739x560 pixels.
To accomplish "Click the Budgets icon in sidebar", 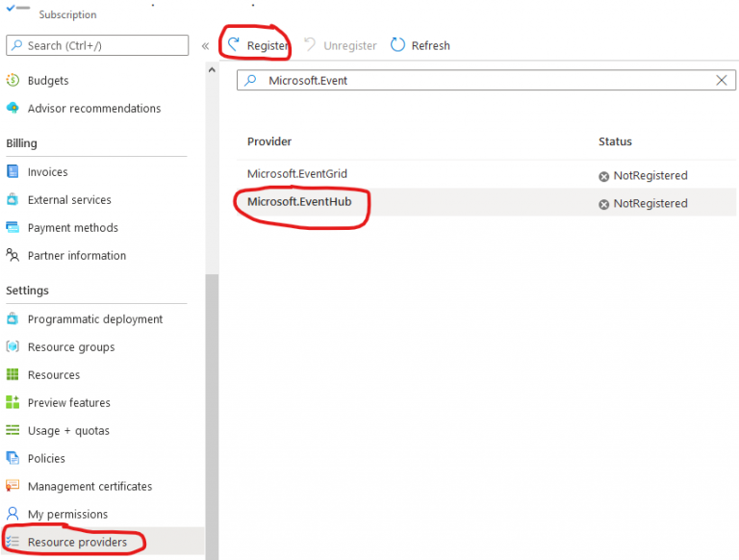I will pyautogui.click(x=13, y=81).
